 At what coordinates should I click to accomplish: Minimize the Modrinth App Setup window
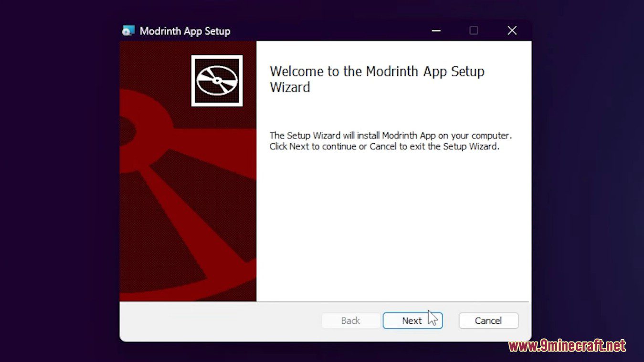[x=436, y=31]
